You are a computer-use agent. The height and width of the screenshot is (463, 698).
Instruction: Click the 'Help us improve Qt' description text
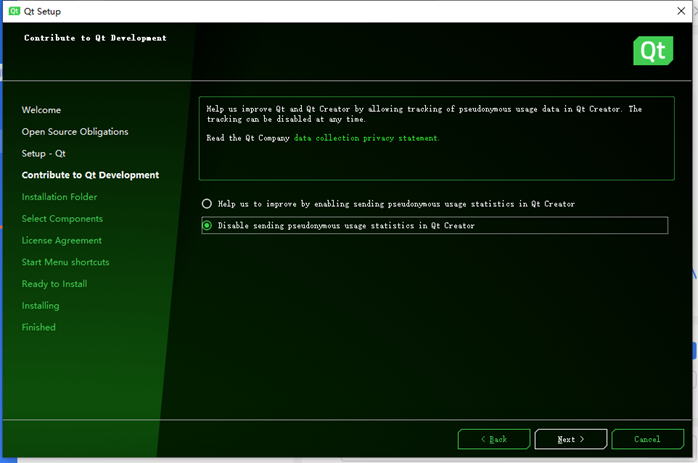(x=424, y=114)
